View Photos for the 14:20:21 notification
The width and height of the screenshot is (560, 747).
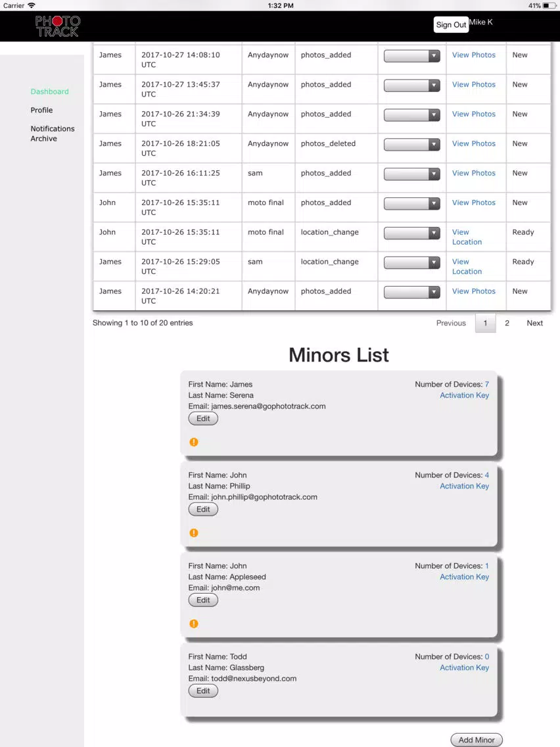(x=474, y=291)
